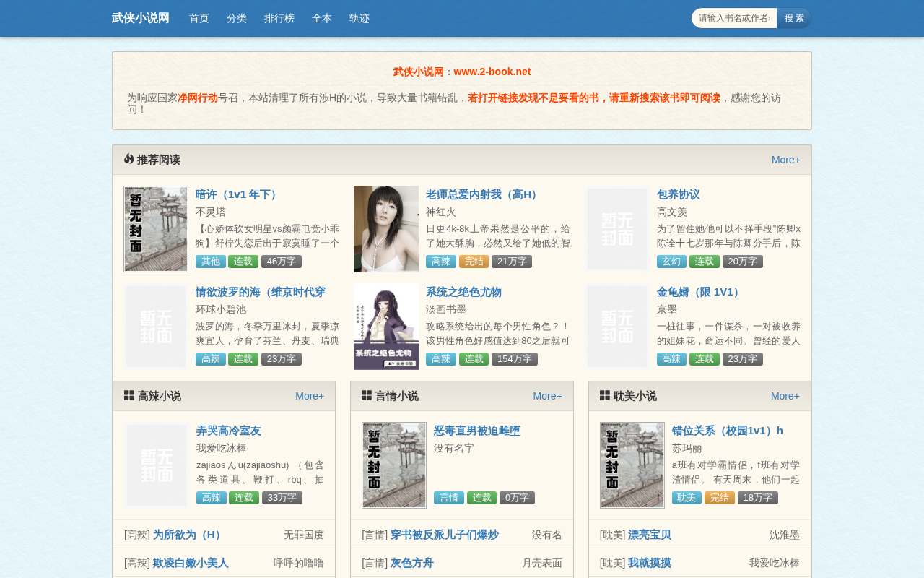Click the grid icon beside 言情小说

pyautogui.click(x=367, y=395)
